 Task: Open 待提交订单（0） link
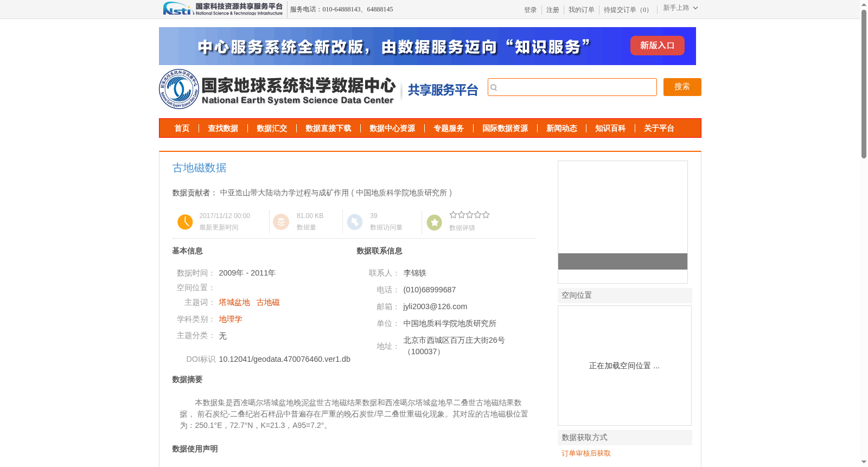point(628,10)
